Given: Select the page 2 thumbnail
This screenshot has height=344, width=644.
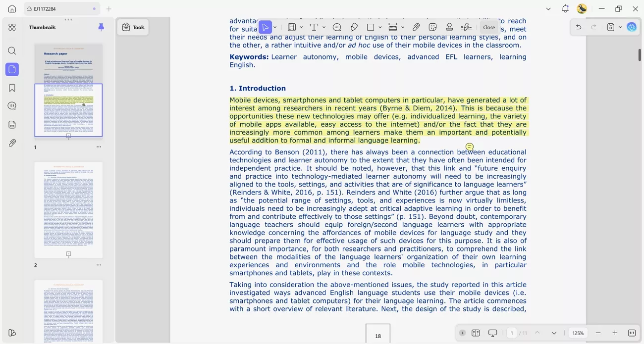Looking at the screenshot, I should [68, 210].
